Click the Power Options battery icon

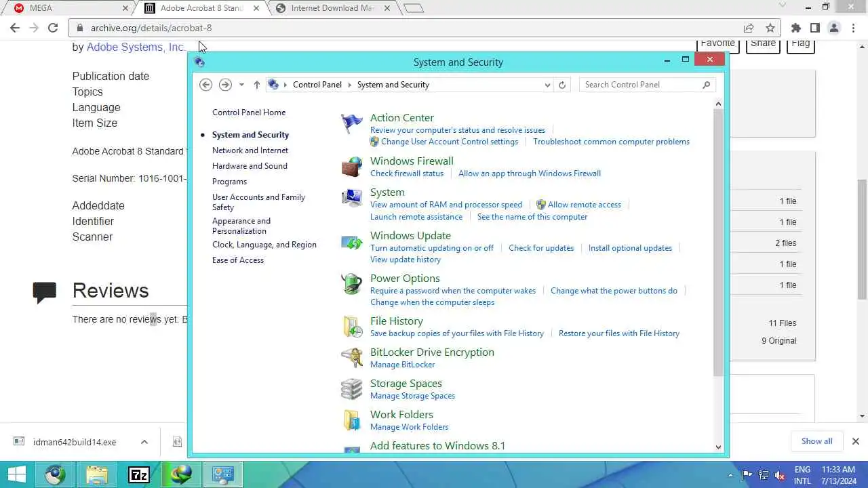click(352, 284)
